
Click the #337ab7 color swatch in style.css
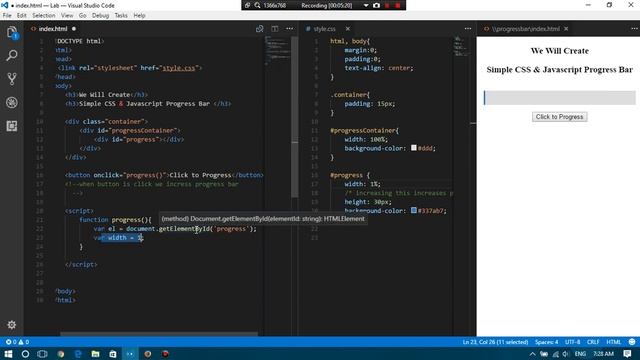click(x=413, y=210)
